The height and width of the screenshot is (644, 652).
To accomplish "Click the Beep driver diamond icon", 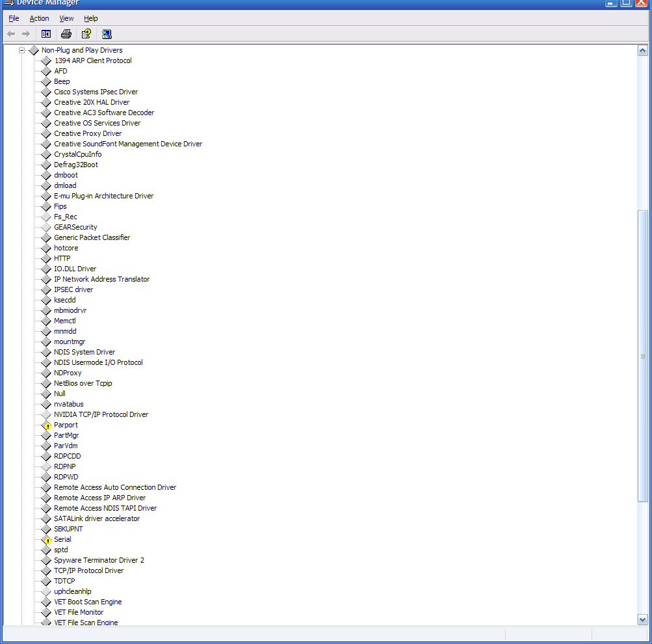I will pos(46,81).
